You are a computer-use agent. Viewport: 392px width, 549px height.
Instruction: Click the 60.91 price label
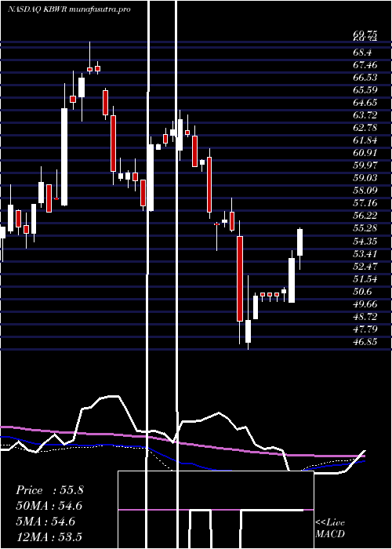coord(365,153)
